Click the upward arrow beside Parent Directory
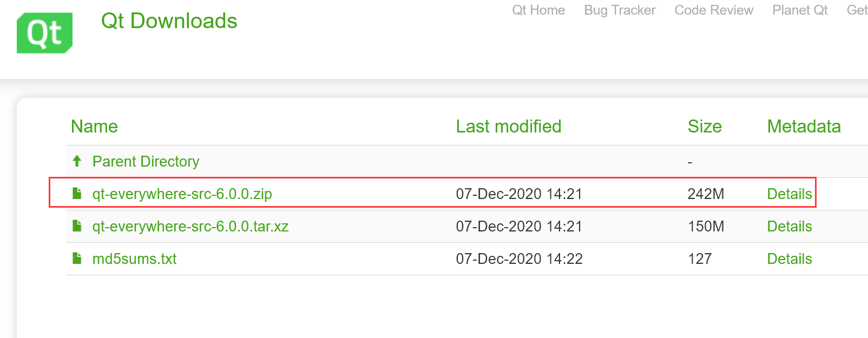The image size is (868, 338). click(76, 161)
